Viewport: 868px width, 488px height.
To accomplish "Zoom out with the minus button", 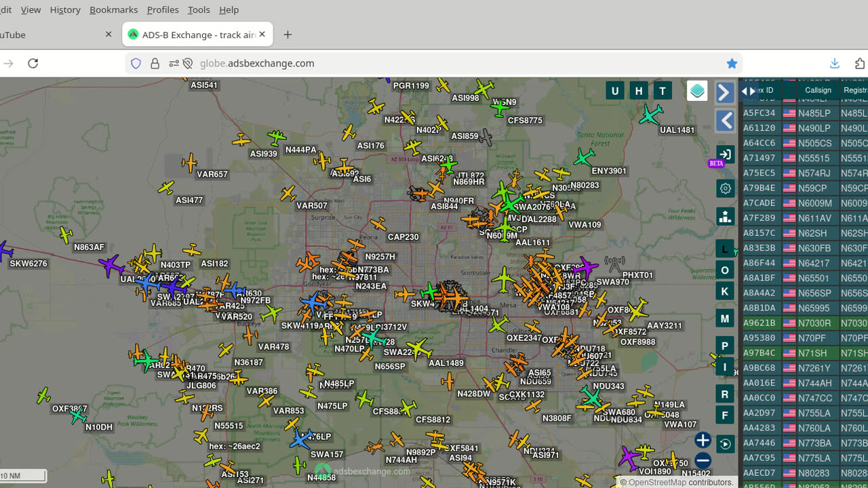I will [x=703, y=462].
